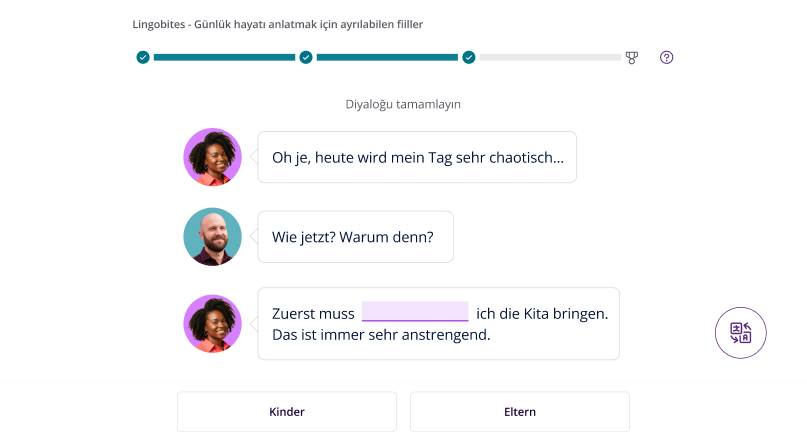
Task: Click the second filled progress bar segment
Action: coord(387,58)
